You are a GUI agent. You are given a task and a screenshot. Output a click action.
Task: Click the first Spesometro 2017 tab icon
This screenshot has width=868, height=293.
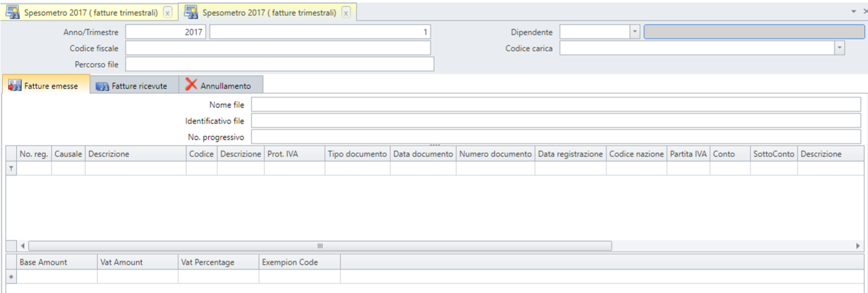pos(12,12)
